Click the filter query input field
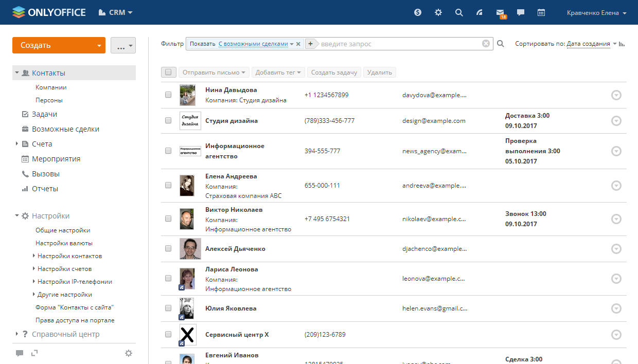This screenshot has width=638, height=364. 399,44
